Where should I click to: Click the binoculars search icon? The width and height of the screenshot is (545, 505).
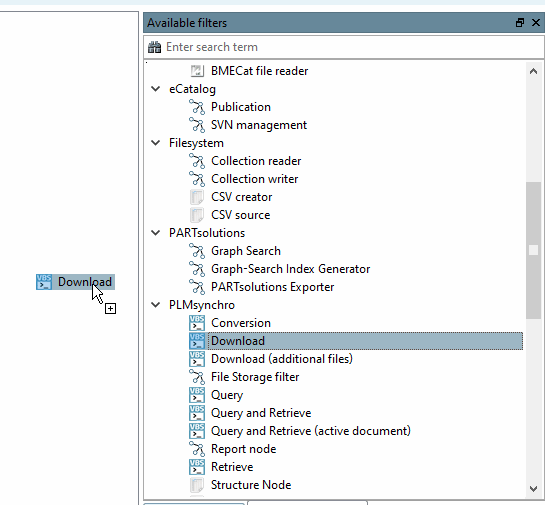(x=155, y=47)
